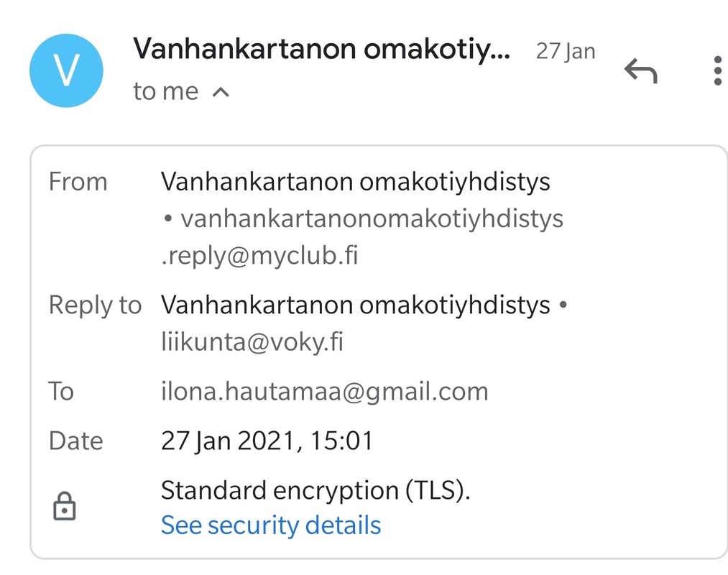Tap the 'Standard encryption (TLS).' text
This screenshot has height=575, width=728.
click(315, 491)
